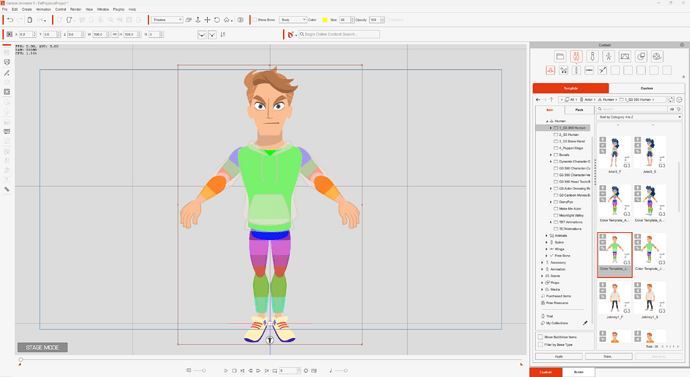The height and width of the screenshot is (377, 690).
Task: Check Show Subfolder Items option
Action: (x=540, y=337)
